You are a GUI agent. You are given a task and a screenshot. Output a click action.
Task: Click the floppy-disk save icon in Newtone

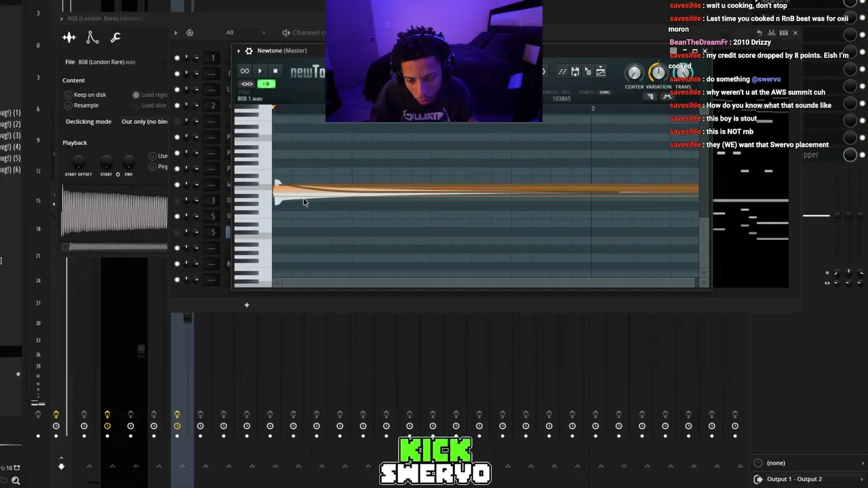(x=575, y=71)
